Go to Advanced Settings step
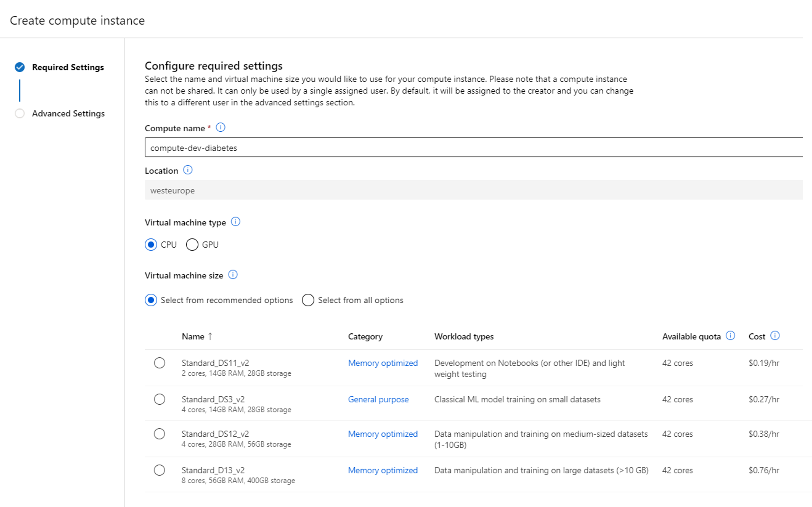This screenshot has height=507, width=812. click(68, 113)
